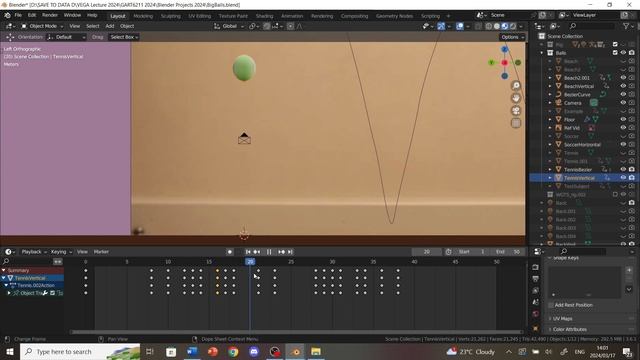
Task: Switch to wireframe viewport shading
Action: (x=489, y=26)
